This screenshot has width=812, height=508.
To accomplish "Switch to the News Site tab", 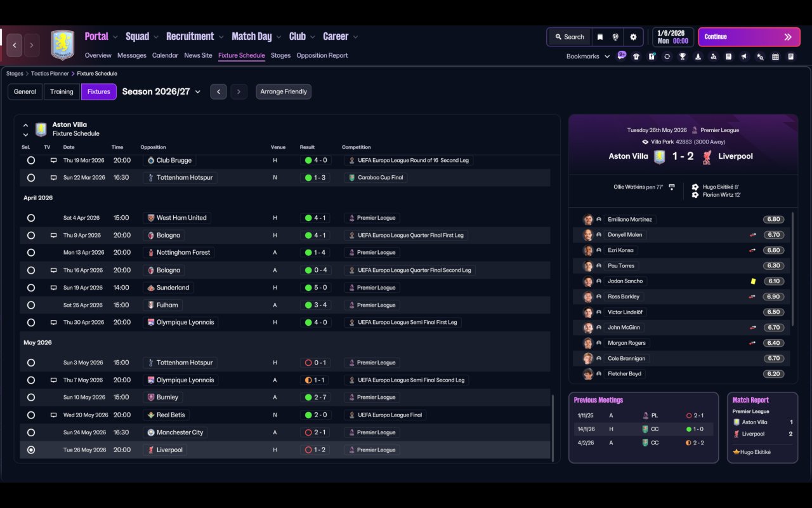I will pyautogui.click(x=198, y=55).
